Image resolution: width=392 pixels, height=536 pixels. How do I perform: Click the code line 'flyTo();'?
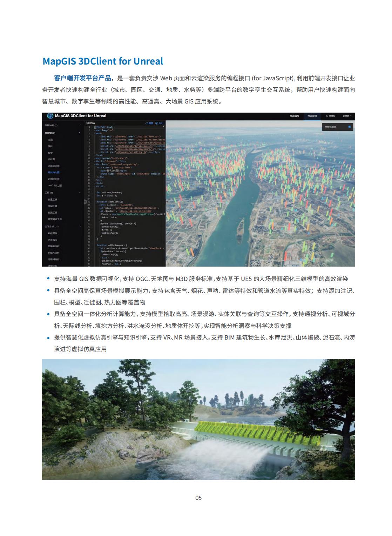coord(107,230)
